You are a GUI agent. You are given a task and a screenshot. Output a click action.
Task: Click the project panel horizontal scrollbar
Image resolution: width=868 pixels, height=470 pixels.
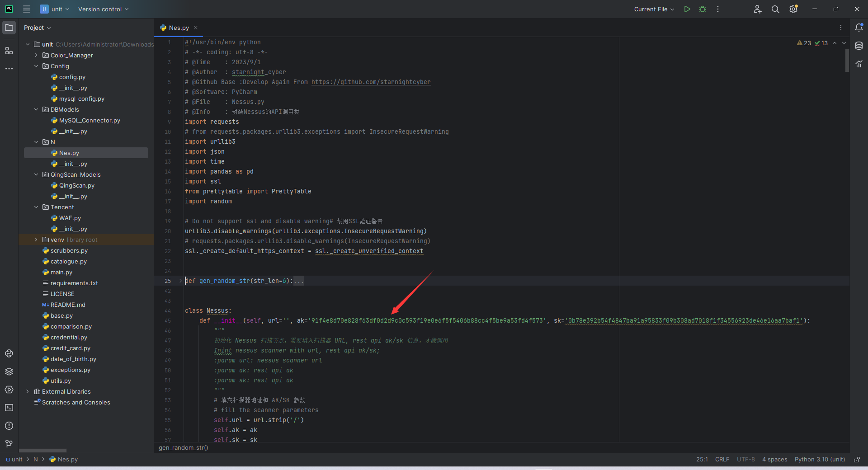tap(42, 451)
